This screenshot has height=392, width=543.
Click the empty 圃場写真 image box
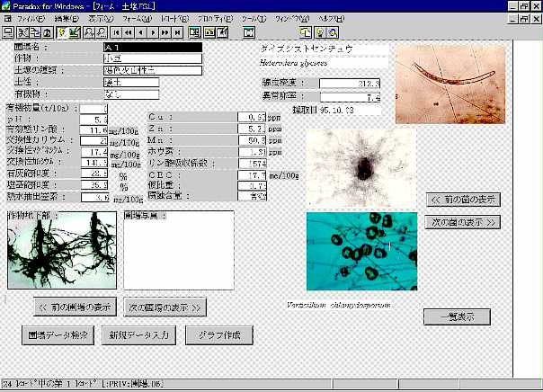[179, 250]
